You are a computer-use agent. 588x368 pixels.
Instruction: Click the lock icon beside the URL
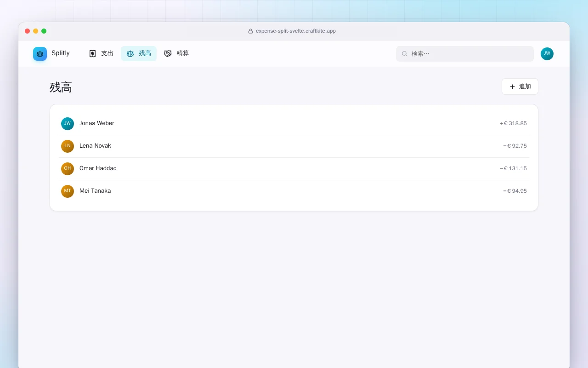click(250, 31)
